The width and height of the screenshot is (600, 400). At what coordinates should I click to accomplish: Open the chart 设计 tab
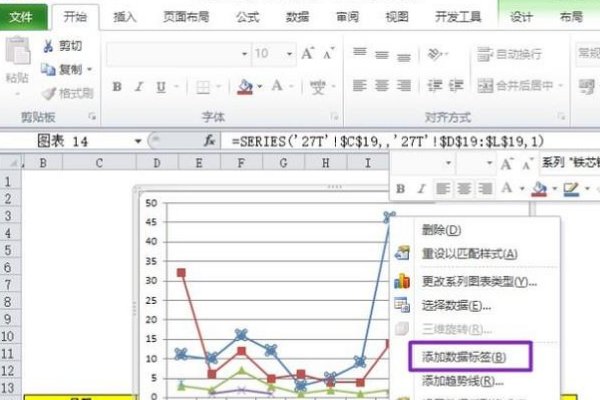521,17
